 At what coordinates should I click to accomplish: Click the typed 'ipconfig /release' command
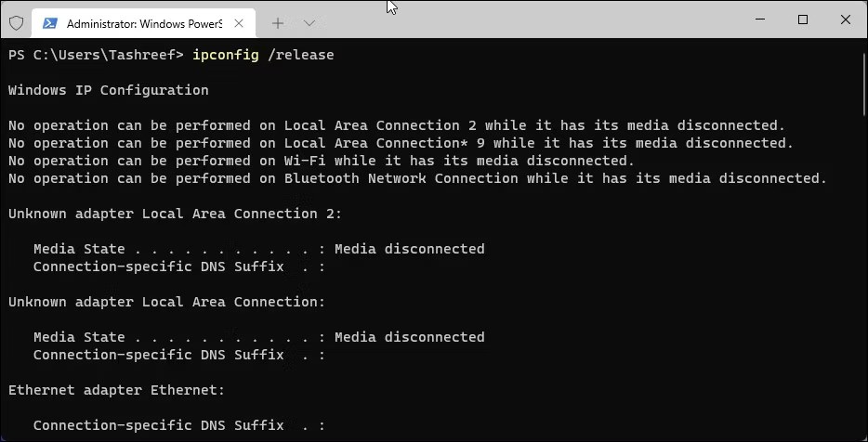[x=263, y=55]
